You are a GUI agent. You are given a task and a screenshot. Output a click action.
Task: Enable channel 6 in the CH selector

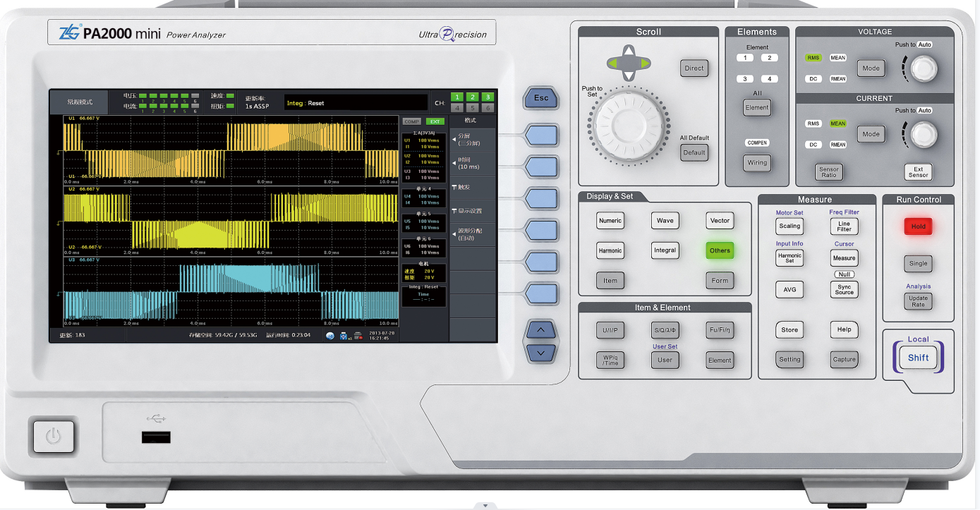(487, 108)
